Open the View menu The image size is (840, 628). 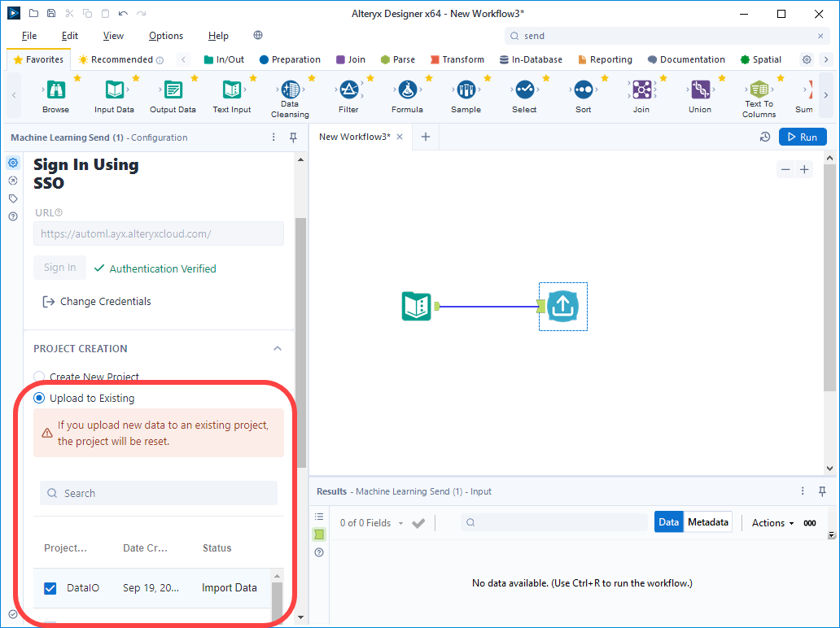point(113,36)
